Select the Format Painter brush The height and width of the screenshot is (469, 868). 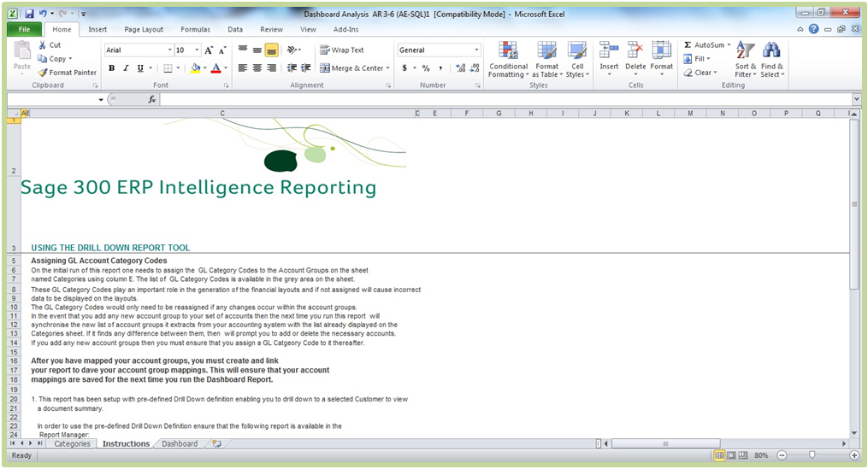43,73
